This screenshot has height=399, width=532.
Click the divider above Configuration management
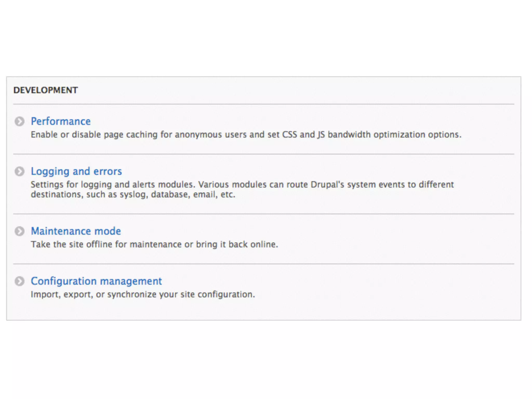click(263, 264)
